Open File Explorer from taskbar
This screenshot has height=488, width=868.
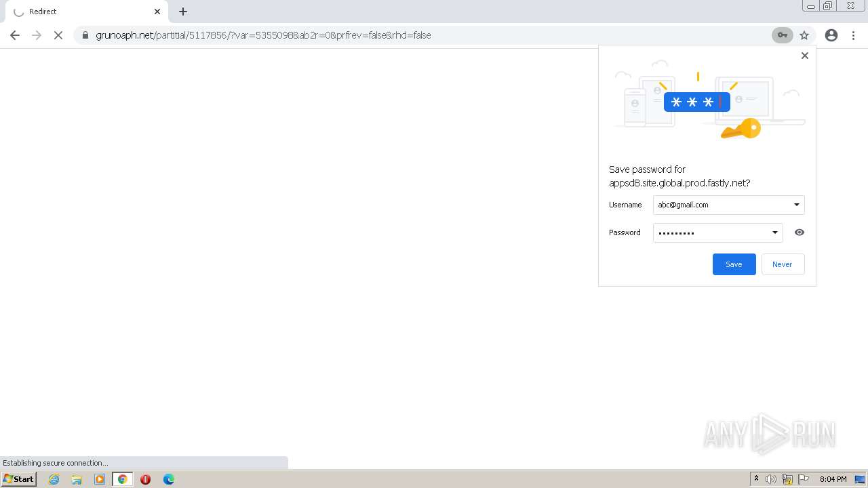(77, 479)
